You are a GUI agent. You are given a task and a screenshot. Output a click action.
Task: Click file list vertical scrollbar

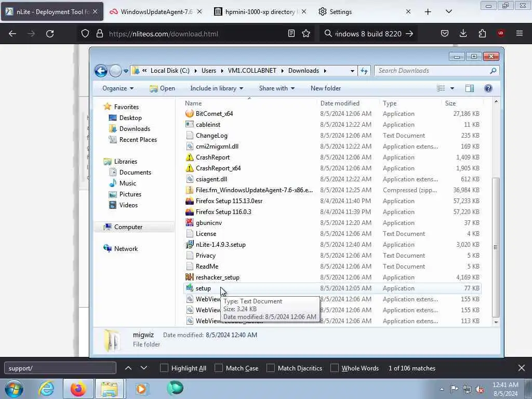point(496,247)
